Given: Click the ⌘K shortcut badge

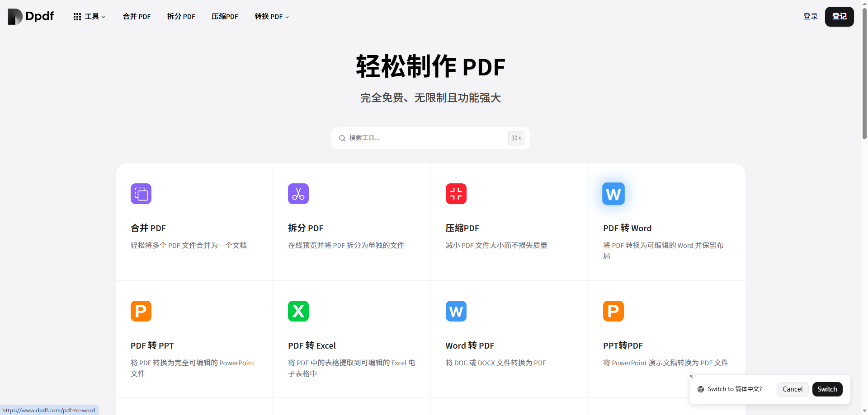Looking at the screenshot, I should click(x=516, y=138).
